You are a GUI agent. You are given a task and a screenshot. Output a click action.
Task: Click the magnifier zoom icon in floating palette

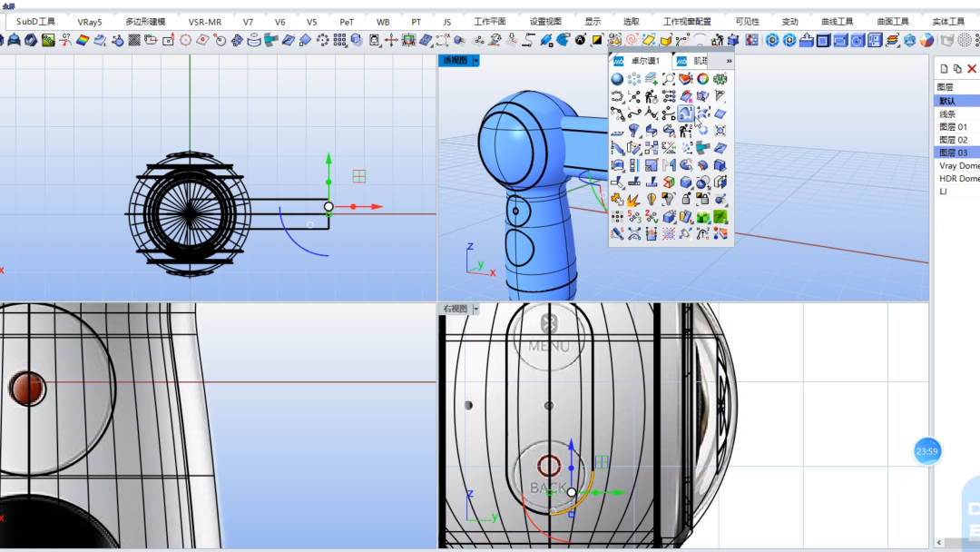point(669,79)
